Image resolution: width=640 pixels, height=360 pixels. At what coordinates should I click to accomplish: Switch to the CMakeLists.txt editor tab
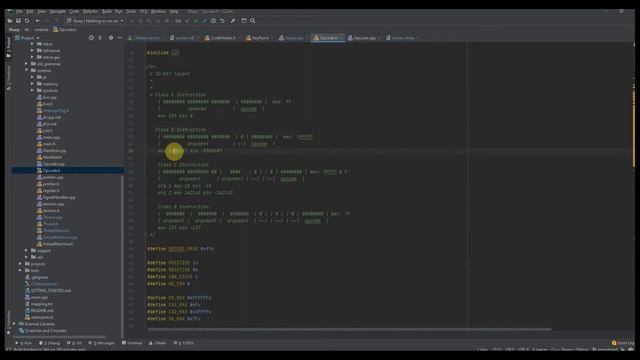tap(146, 38)
